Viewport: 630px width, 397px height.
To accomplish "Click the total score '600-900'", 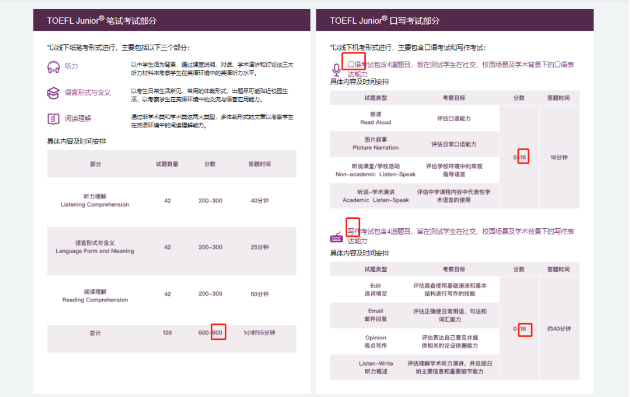I will pos(210,333).
